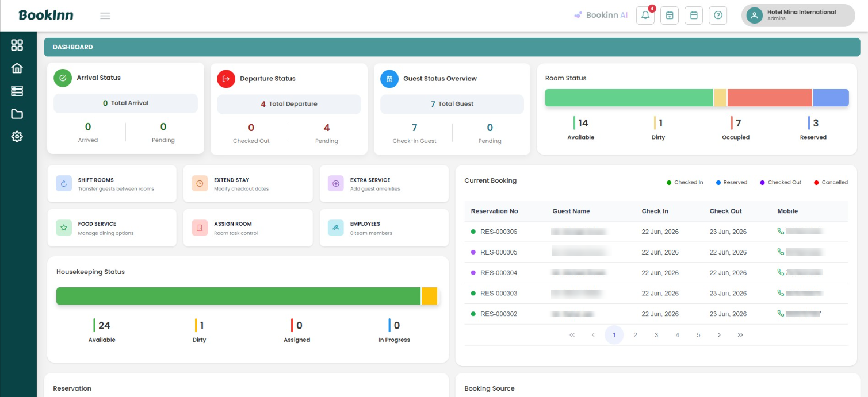Image resolution: width=868 pixels, height=397 pixels.
Task: Click reservation number RES-000303
Action: (499, 294)
